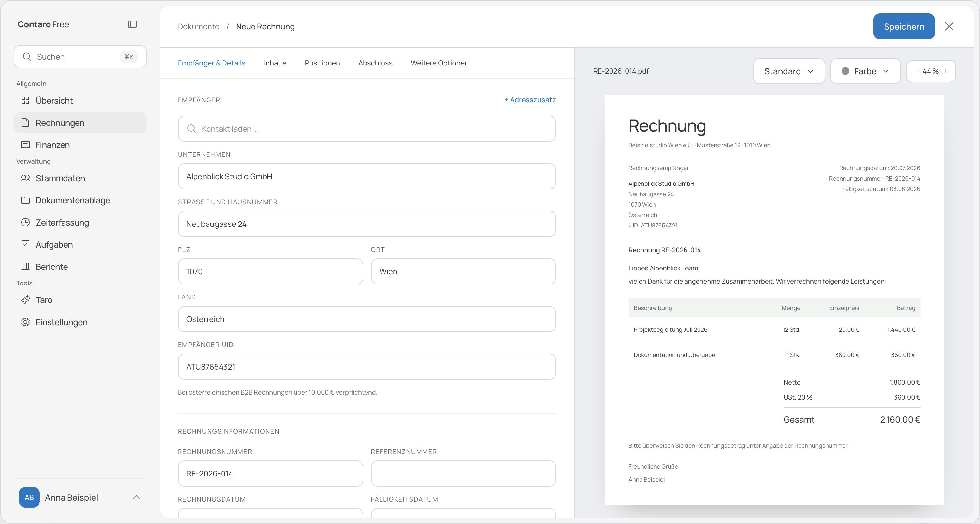Click the Zeiterfassung clock icon
Viewport: 980px width, 524px height.
(x=25, y=222)
